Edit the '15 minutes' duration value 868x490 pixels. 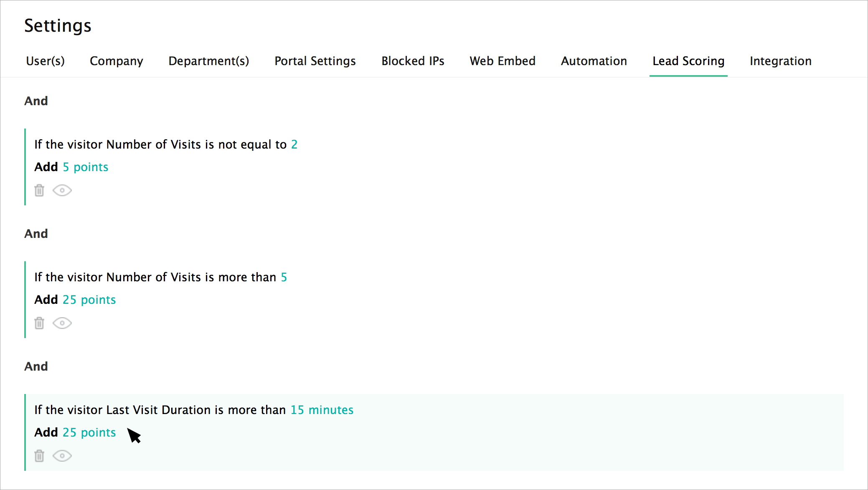[322, 410]
